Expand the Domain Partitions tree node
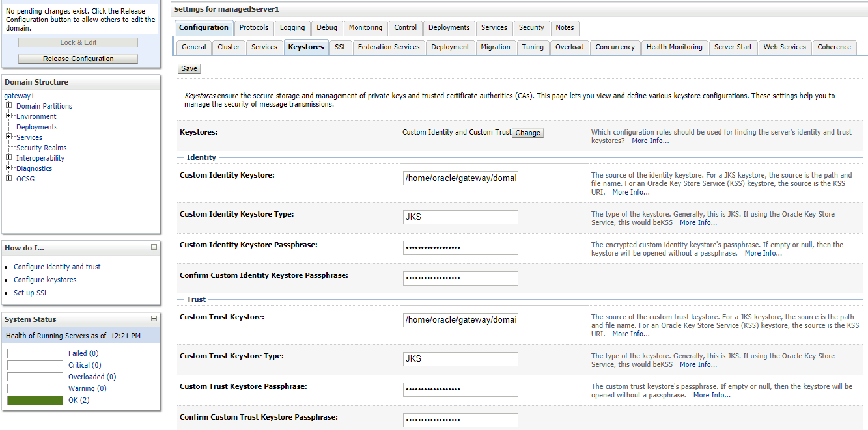The image size is (868, 430). tap(9, 106)
